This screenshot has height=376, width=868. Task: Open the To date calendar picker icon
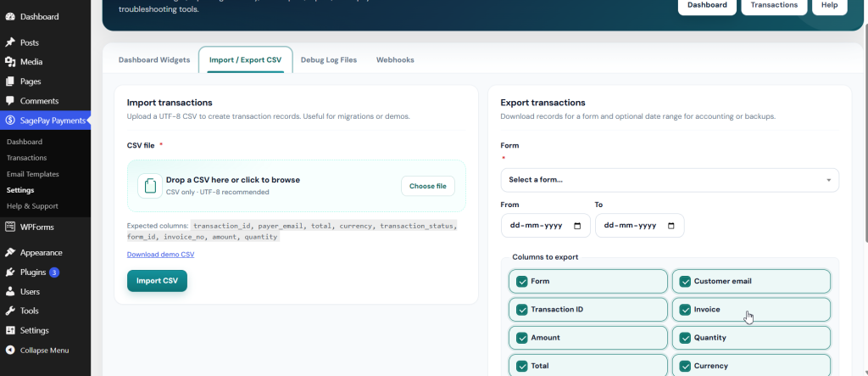[x=671, y=226]
